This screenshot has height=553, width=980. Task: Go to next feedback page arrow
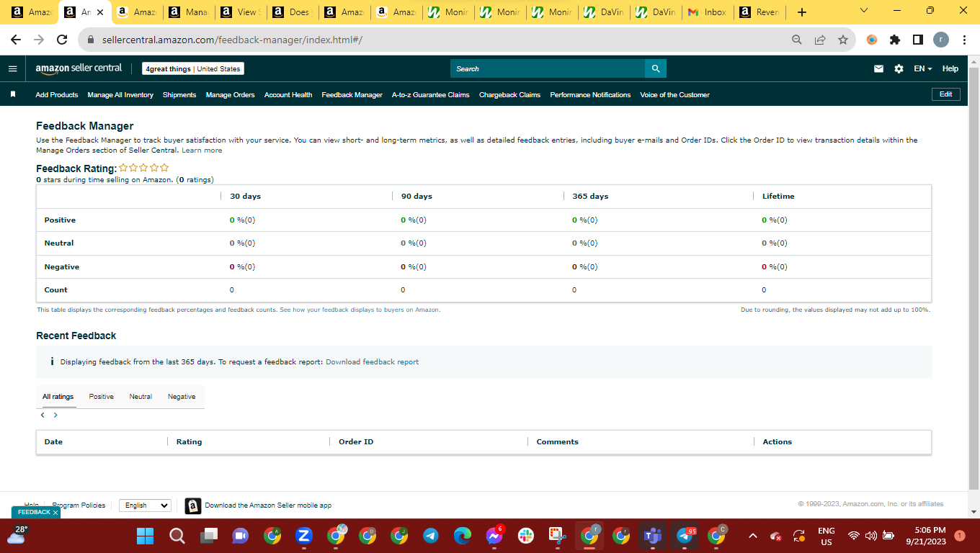click(x=55, y=415)
